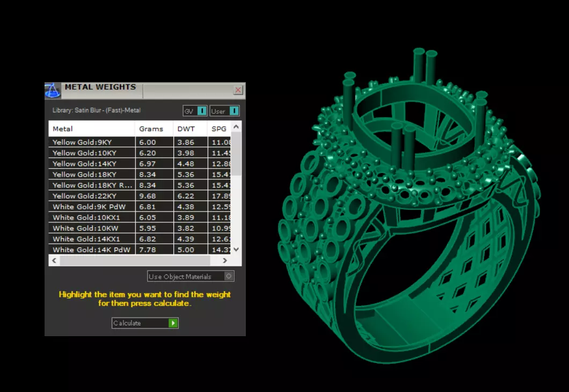Click the Grams column header
This screenshot has width=569, height=392.
(154, 129)
